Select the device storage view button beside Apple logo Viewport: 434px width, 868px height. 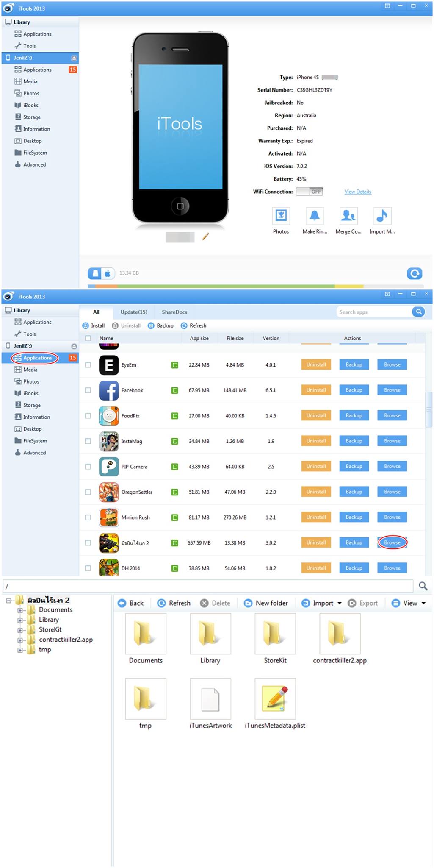[95, 273]
